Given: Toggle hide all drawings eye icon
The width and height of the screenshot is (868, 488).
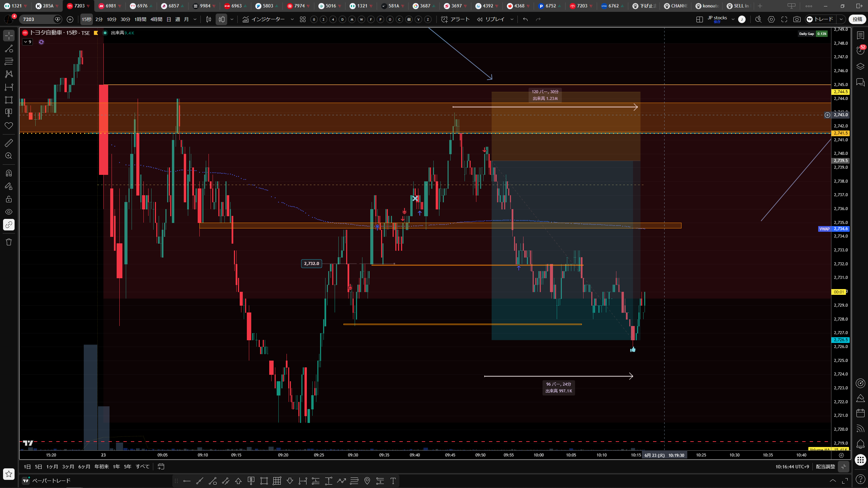Looking at the screenshot, I should click(9, 212).
